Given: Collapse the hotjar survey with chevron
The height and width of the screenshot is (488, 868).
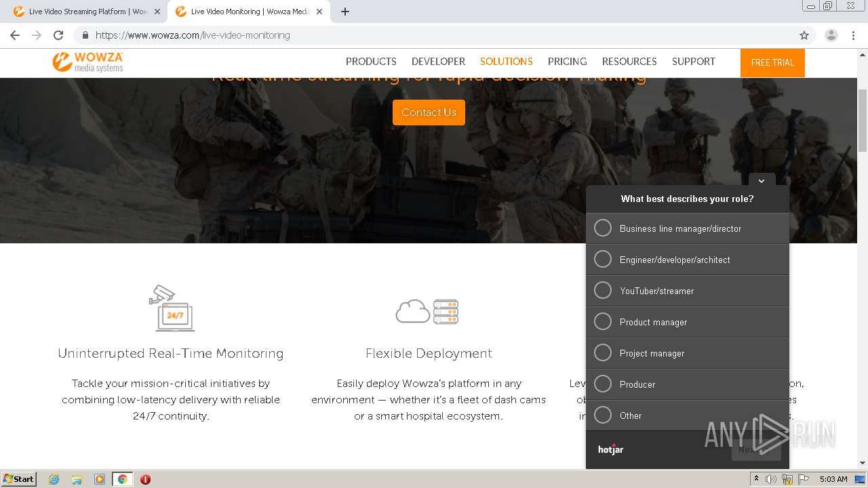Looking at the screenshot, I should (x=762, y=180).
